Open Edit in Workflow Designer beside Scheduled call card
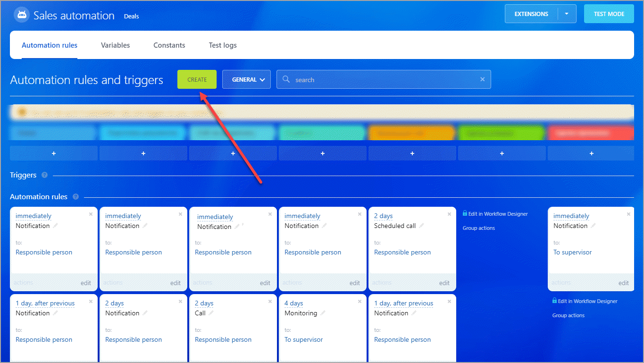 click(x=498, y=214)
